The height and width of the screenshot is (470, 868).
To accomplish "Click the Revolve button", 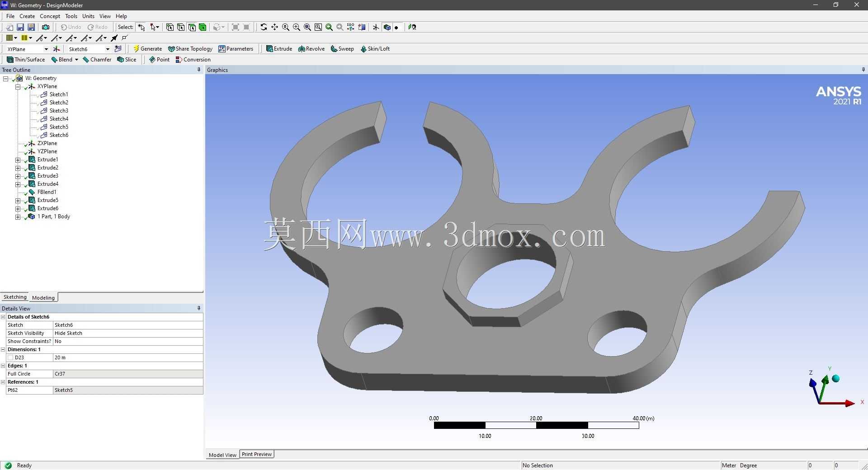I will [311, 49].
